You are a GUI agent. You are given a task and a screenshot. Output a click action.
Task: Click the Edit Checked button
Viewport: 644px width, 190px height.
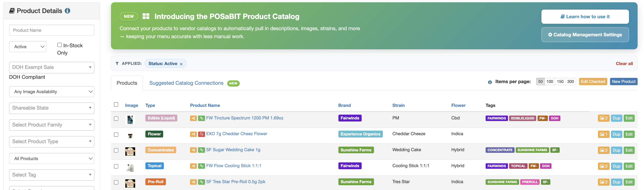[593, 82]
